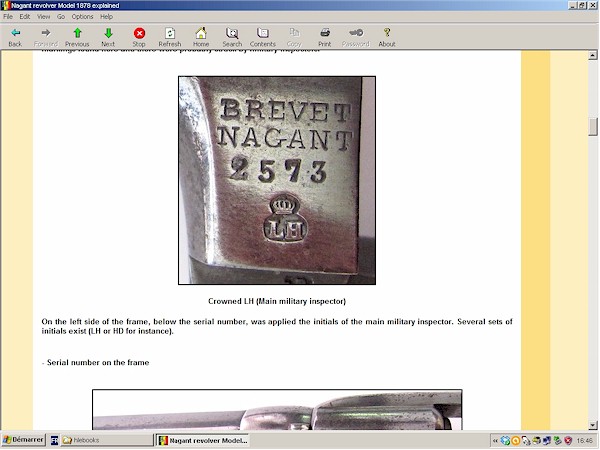Image resolution: width=600 pixels, height=450 pixels.
Task: Click the paragraph starting 'On the left side of the frame'
Action: (277, 326)
